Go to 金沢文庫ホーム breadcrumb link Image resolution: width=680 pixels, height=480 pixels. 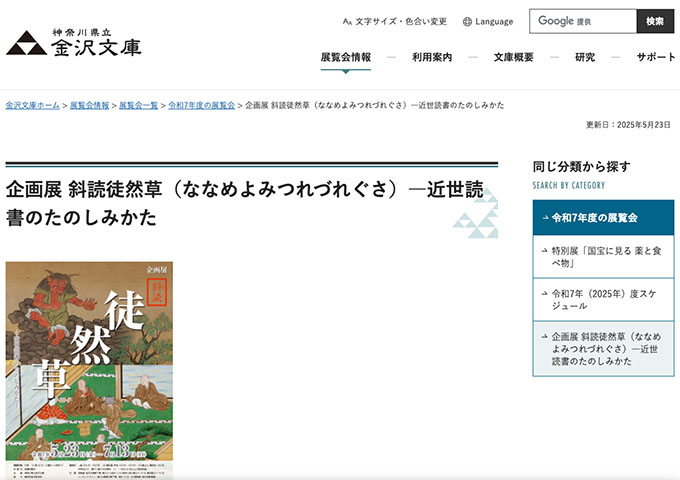(33, 105)
